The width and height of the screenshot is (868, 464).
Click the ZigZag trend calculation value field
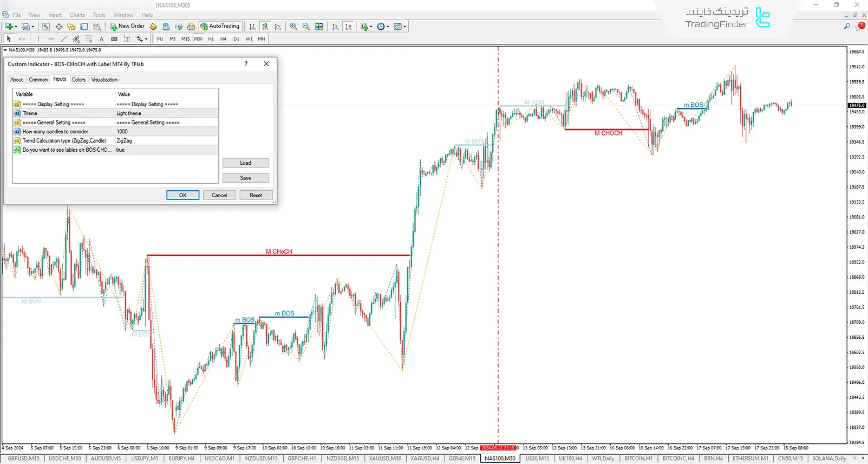tap(166, 141)
